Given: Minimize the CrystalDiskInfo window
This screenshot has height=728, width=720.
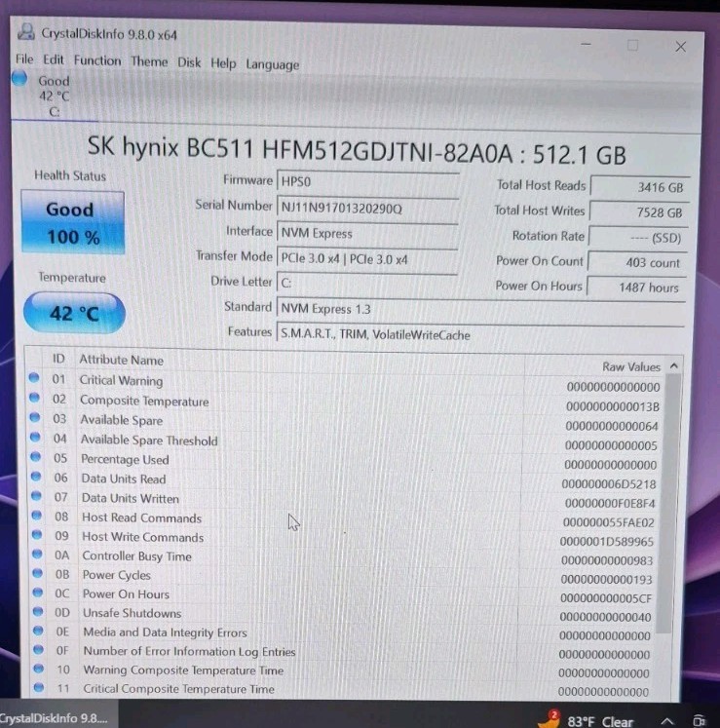Looking at the screenshot, I should pos(586,45).
